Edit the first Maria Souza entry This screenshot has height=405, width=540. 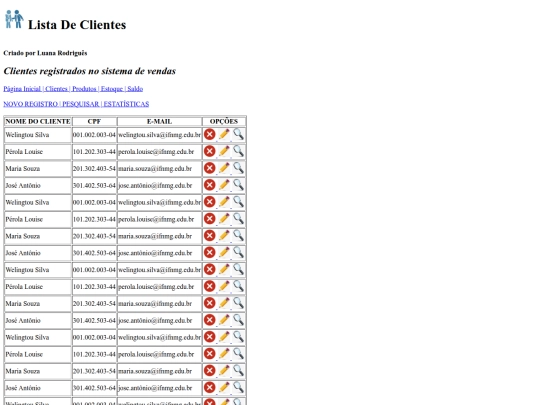224,168
